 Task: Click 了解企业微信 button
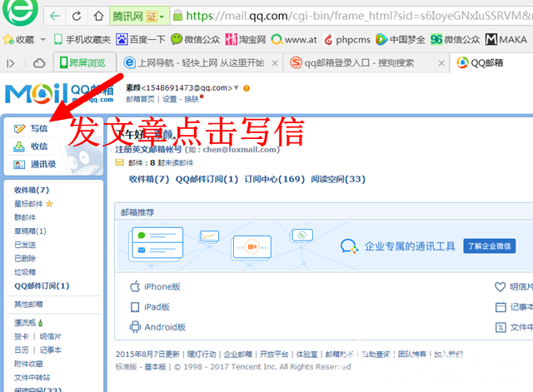pos(489,246)
